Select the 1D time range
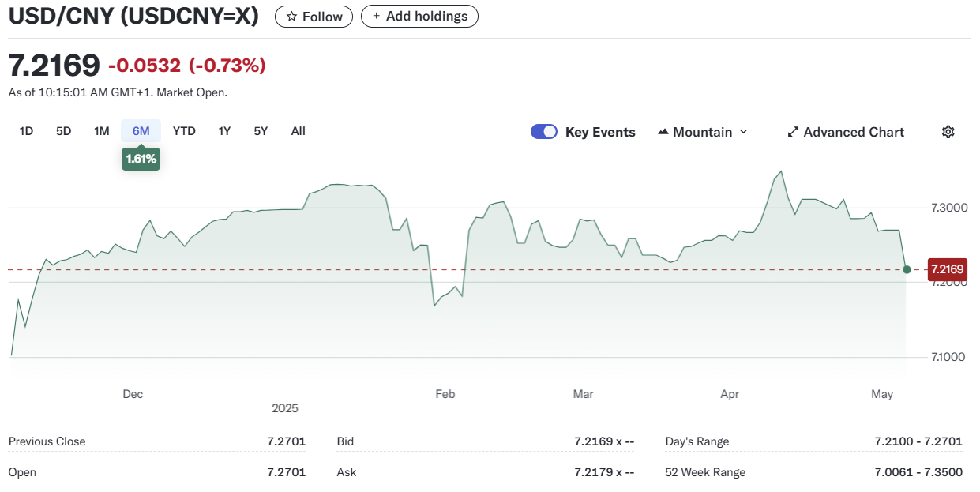This screenshot has height=492, width=980. tap(26, 131)
